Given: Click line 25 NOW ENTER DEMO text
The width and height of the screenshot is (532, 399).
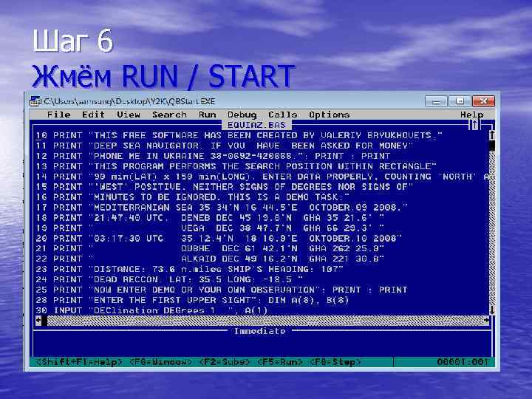Looking at the screenshot, I should pyautogui.click(x=134, y=290).
